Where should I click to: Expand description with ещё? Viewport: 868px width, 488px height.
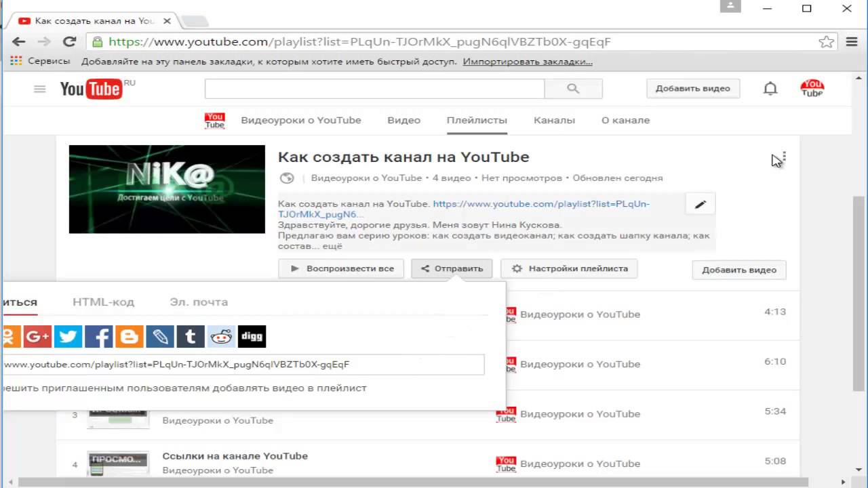coord(332,247)
